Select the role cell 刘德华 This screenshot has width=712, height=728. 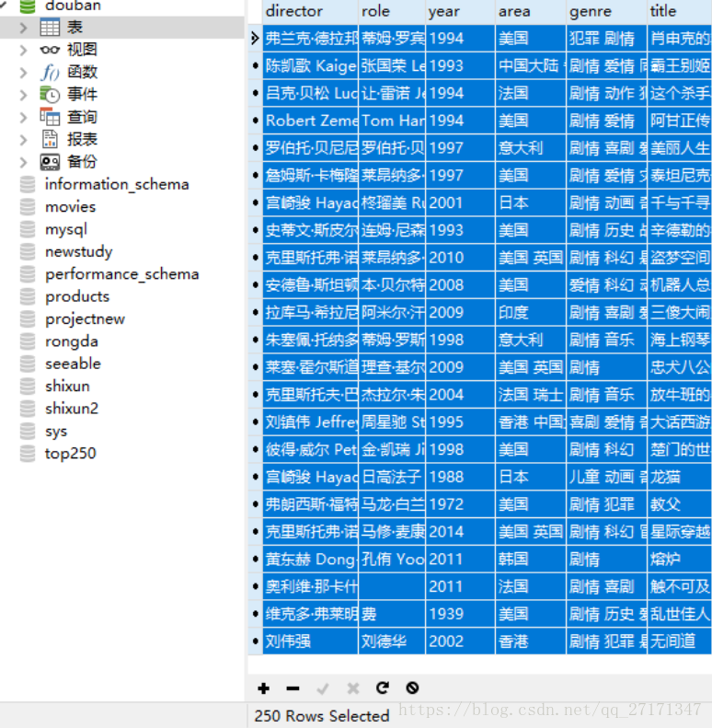tap(392, 641)
